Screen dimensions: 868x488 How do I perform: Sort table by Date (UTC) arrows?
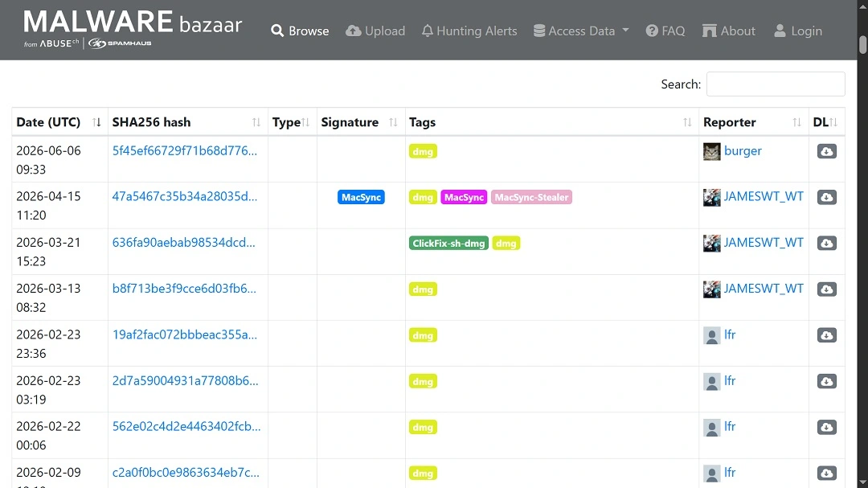pyautogui.click(x=96, y=122)
